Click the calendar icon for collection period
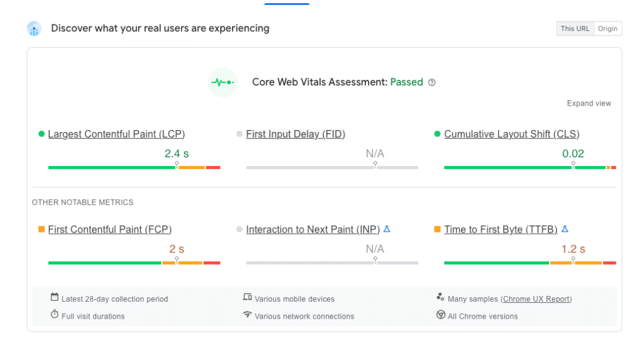644x345 pixels. (x=55, y=297)
